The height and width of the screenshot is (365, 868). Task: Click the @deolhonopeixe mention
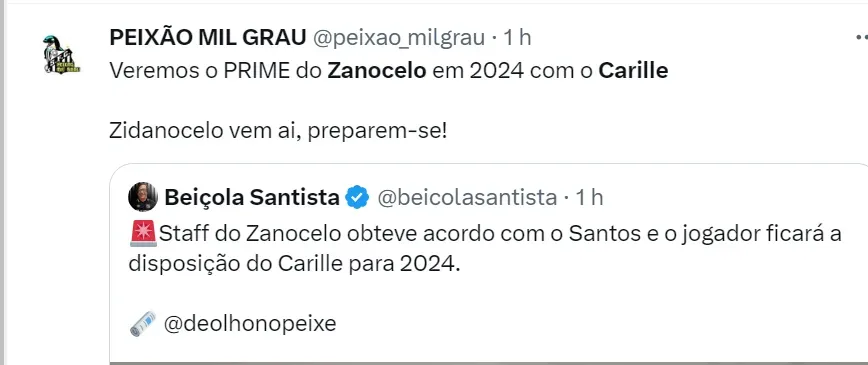tap(250, 323)
